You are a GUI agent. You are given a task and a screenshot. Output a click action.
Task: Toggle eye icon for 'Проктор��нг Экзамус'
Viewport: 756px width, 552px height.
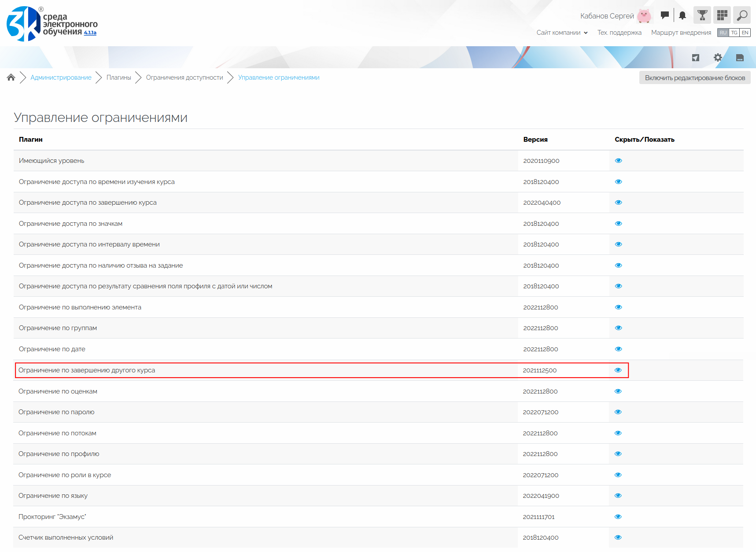pos(618,517)
